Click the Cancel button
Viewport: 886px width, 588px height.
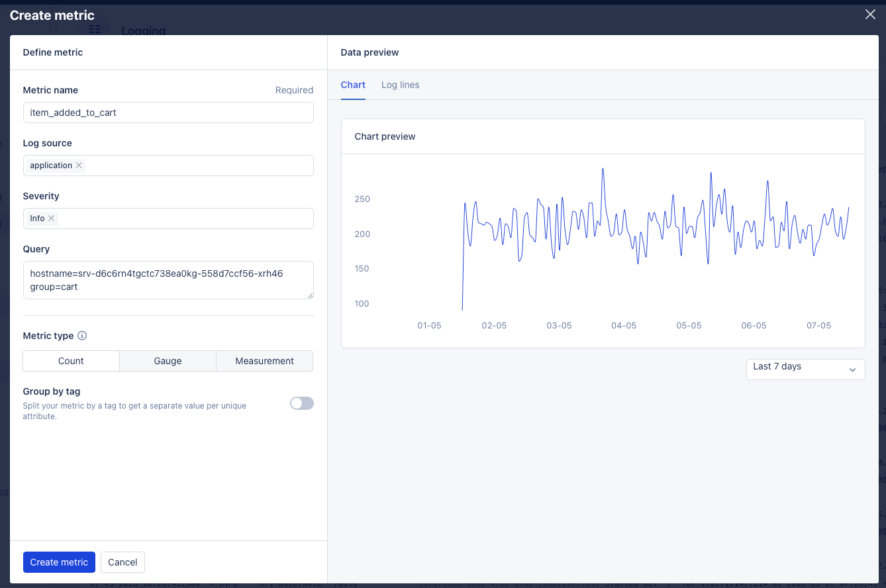pyautogui.click(x=123, y=562)
